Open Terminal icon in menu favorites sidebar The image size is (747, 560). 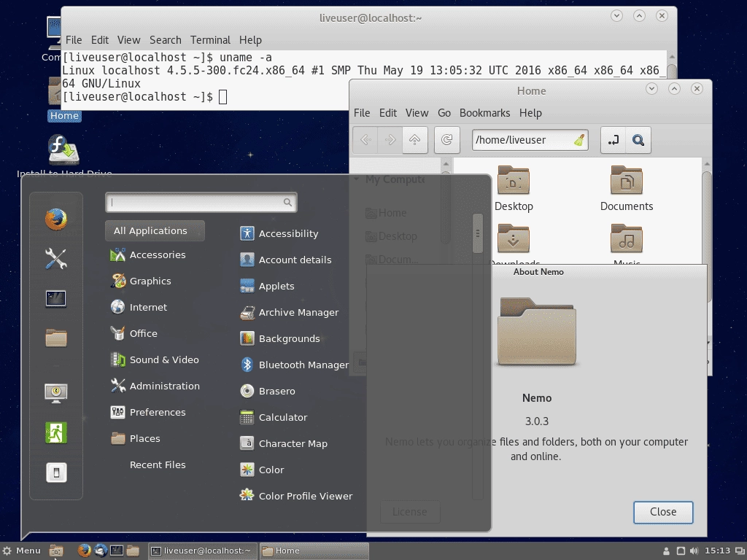[x=55, y=299]
